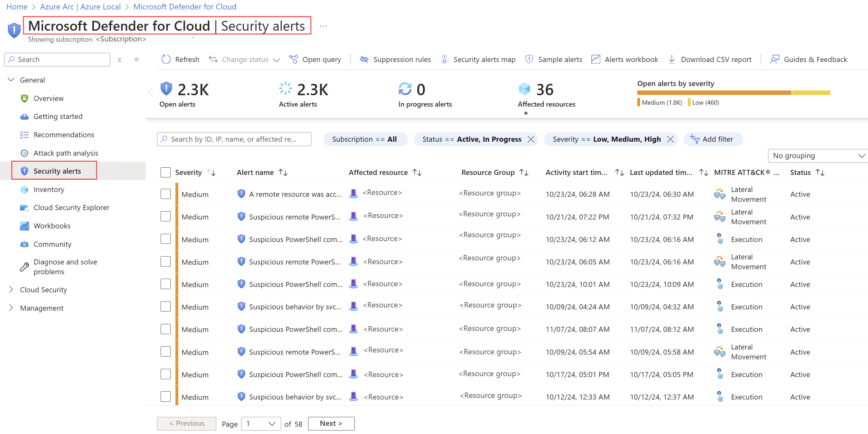Viewport: 868px width, 434px height.
Task: Open the Suppression rules eye icon
Action: pos(364,59)
